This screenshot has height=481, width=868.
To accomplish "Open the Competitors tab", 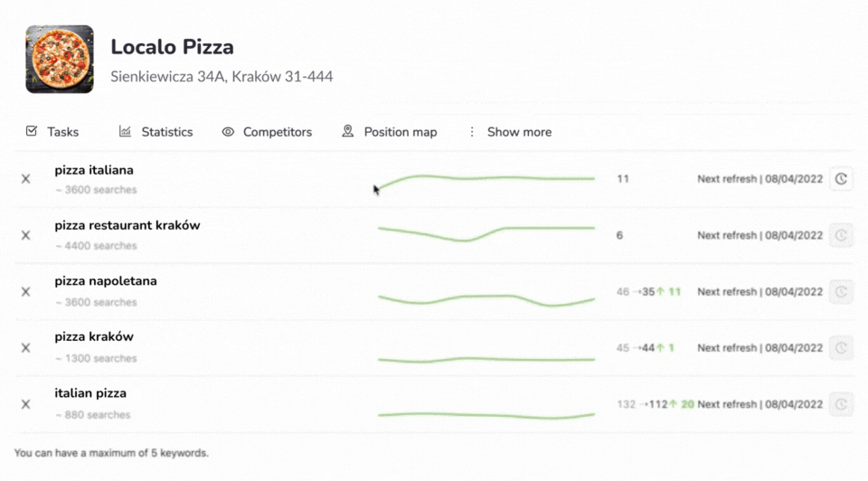I will [x=267, y=132].
